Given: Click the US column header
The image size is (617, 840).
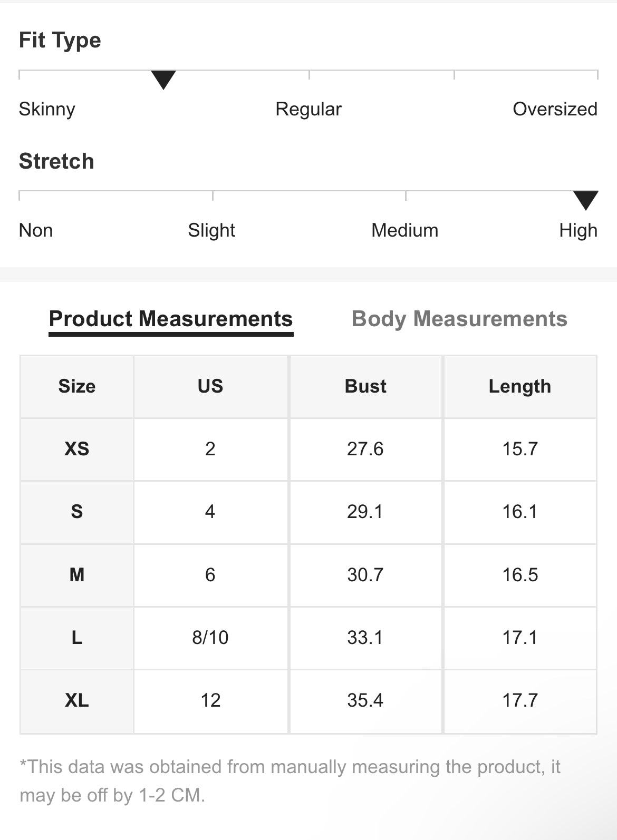Looking at the screenshot, I should [x=210, y=386].
